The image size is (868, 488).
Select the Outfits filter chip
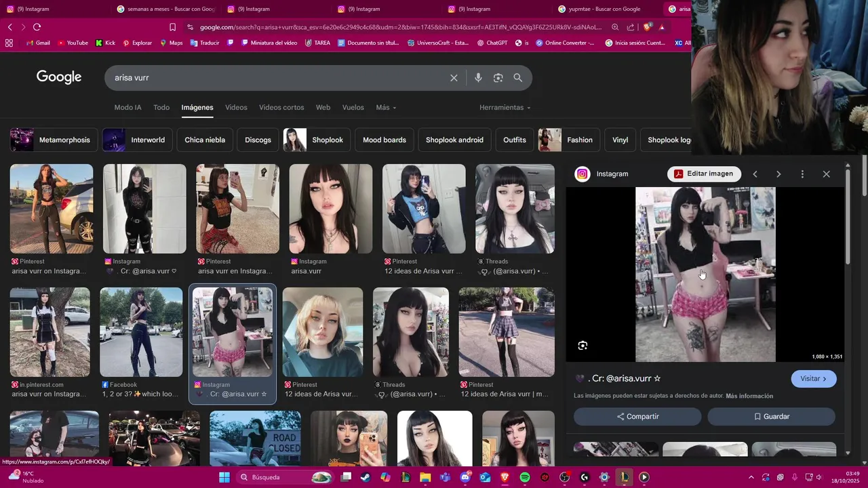point(515,140)
